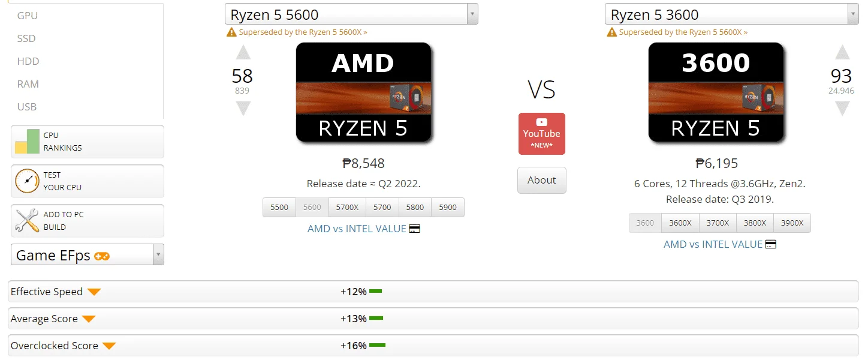Follow right Superseded by Ryzen 5 5600X link

coord(683,32)
